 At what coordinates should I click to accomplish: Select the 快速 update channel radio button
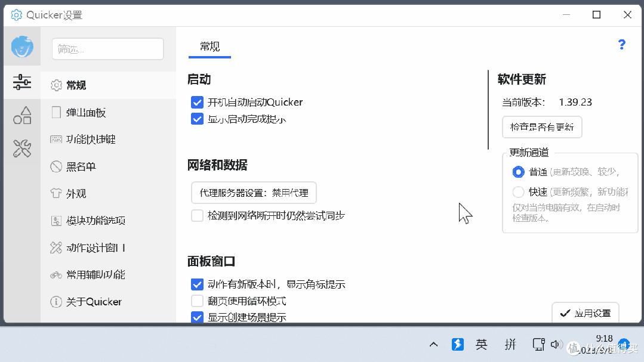click(x=518, y=191)
